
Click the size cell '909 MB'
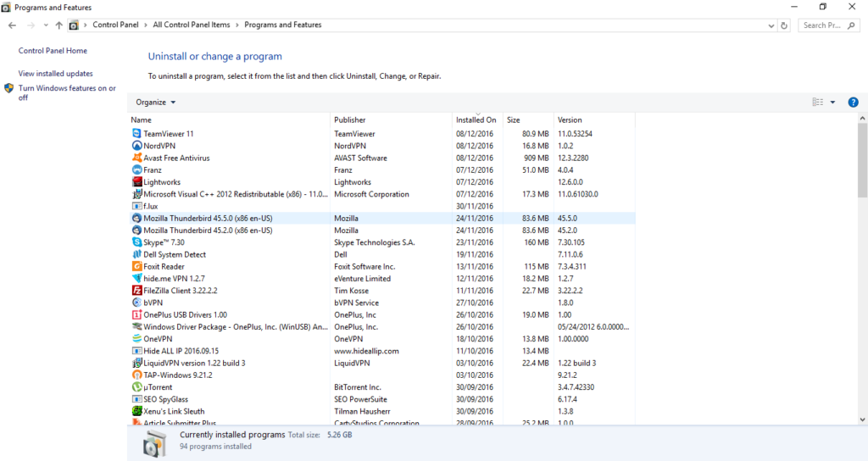[537, 158]
